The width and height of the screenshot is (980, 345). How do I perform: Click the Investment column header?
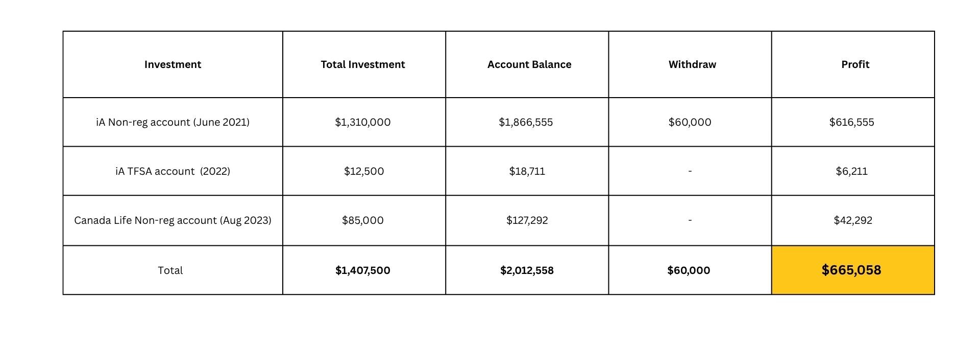point(173,64)
